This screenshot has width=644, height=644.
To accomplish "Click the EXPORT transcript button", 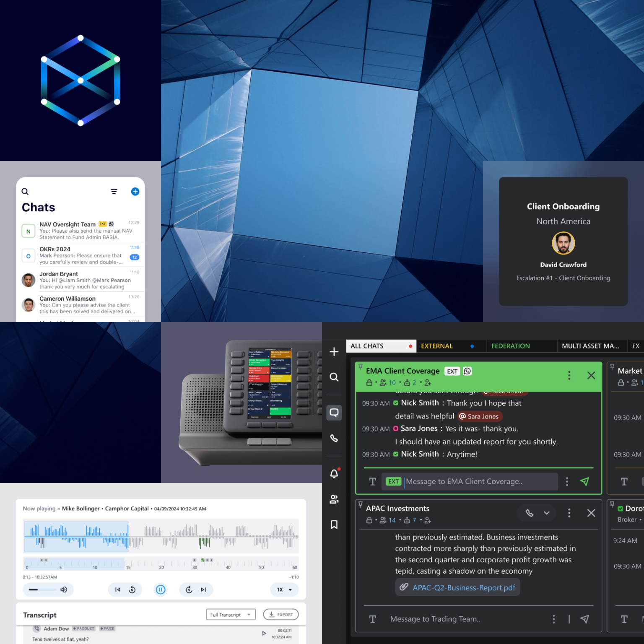I will tap(281, 615).
